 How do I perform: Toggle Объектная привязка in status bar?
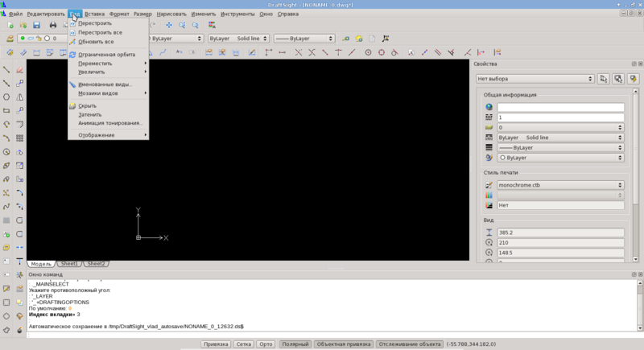(x=344, y=344)
